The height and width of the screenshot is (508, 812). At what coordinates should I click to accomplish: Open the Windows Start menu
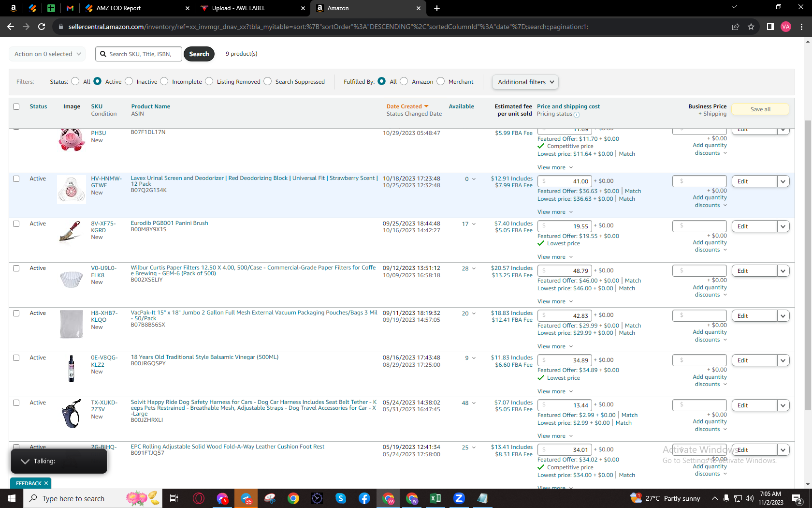click(x=12, y=498)
